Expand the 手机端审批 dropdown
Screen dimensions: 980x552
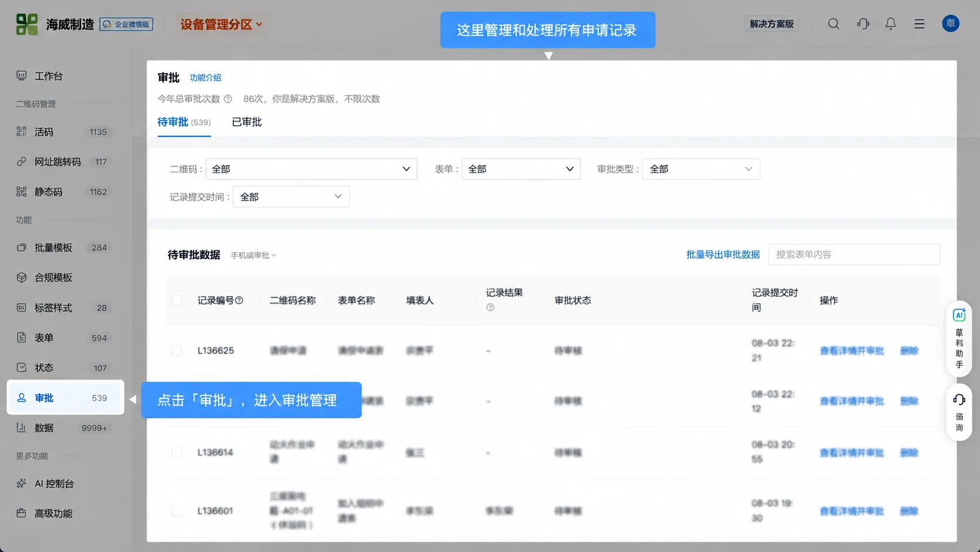(x=253, y=255)
